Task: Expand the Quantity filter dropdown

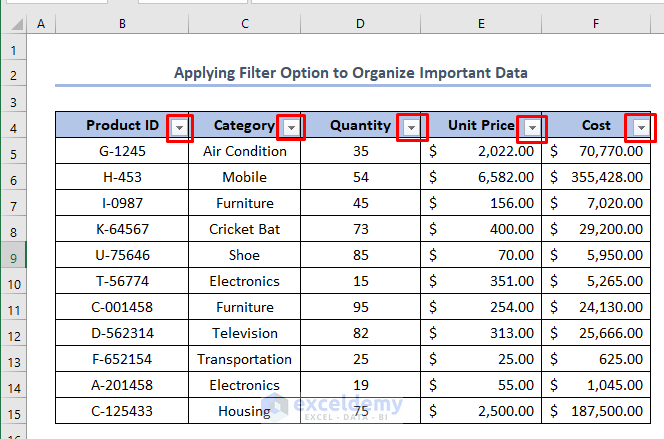Action: pyautogui.click(x=410, y=127)
